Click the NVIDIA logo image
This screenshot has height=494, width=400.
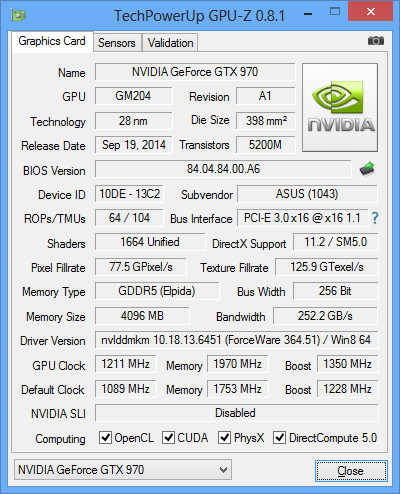pyautogui.click(x=340, y=107)
